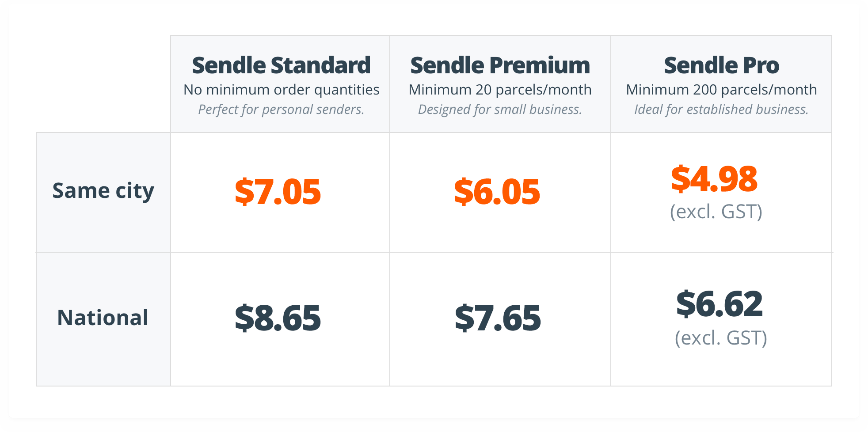Click the $4.98 Pro same city price
The width and height of the screenshot is (868, 432).
[714, 179]
